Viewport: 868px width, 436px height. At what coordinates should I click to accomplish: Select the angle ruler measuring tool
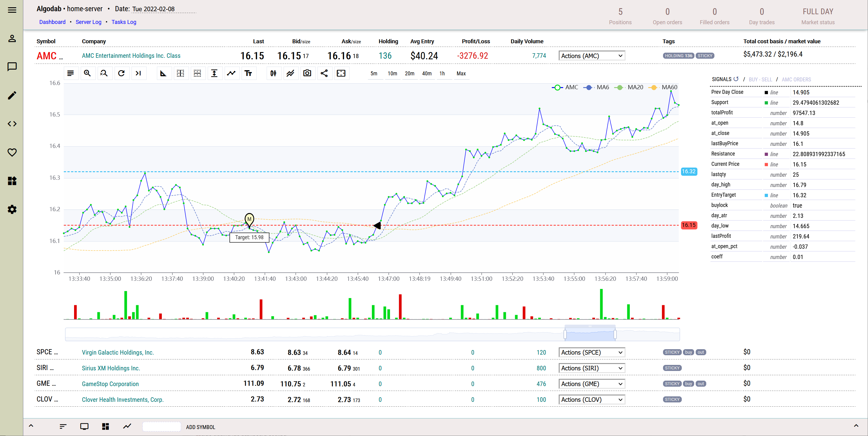coord(164,73)
